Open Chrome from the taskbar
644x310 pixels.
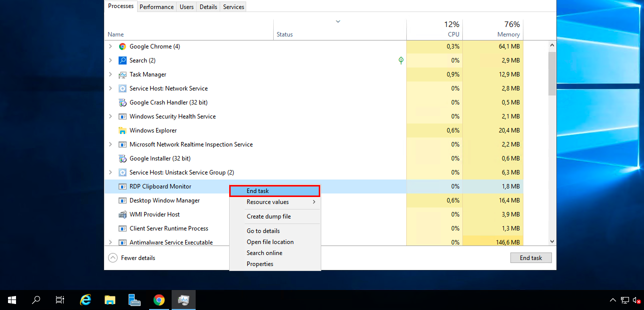[159, 300]
